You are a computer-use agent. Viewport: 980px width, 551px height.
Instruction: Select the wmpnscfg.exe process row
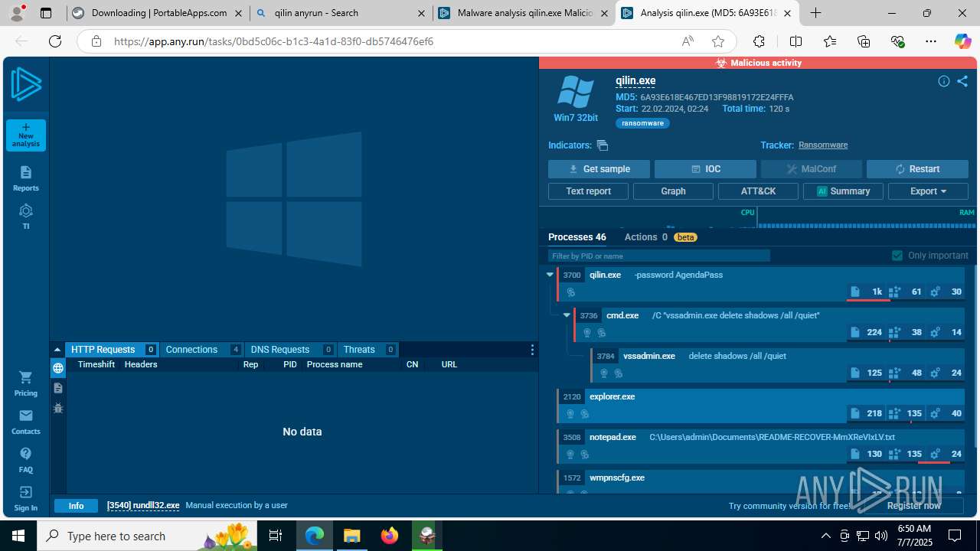tap(761, 482)
